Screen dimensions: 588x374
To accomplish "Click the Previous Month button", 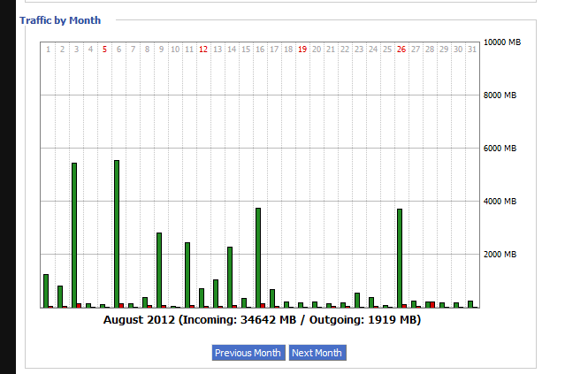I will tap(248, 353).
